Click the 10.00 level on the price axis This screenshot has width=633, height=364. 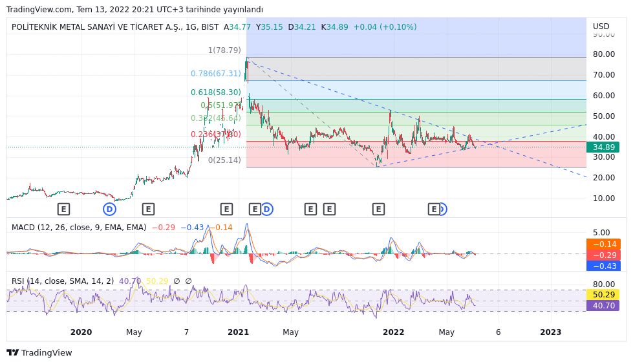(x=604, y=198)
